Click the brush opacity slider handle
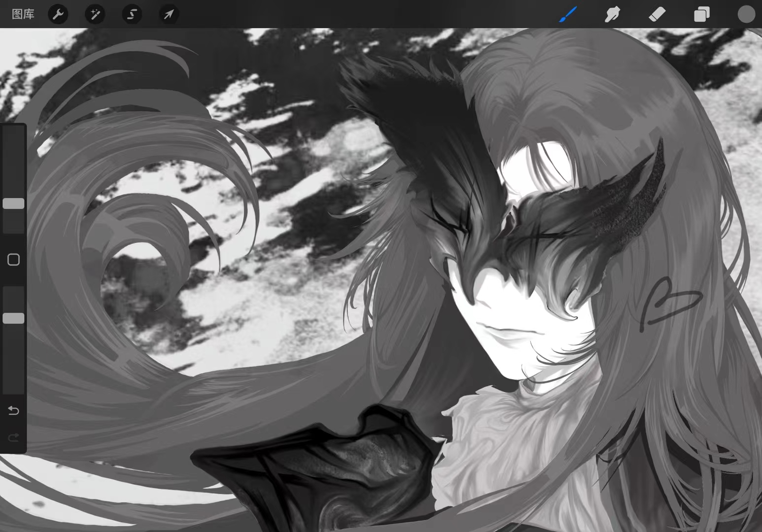This screenshot has width=762, height=532. [13, 318]
